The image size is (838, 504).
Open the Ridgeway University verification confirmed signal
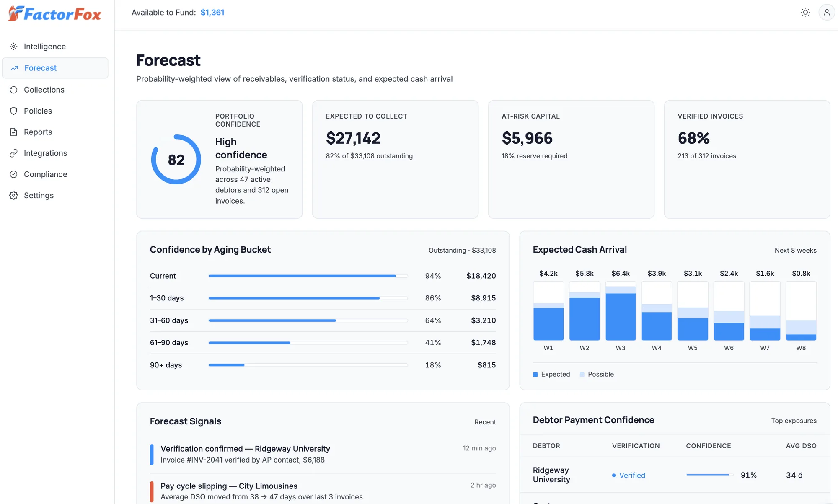click(x=323, y=454)
